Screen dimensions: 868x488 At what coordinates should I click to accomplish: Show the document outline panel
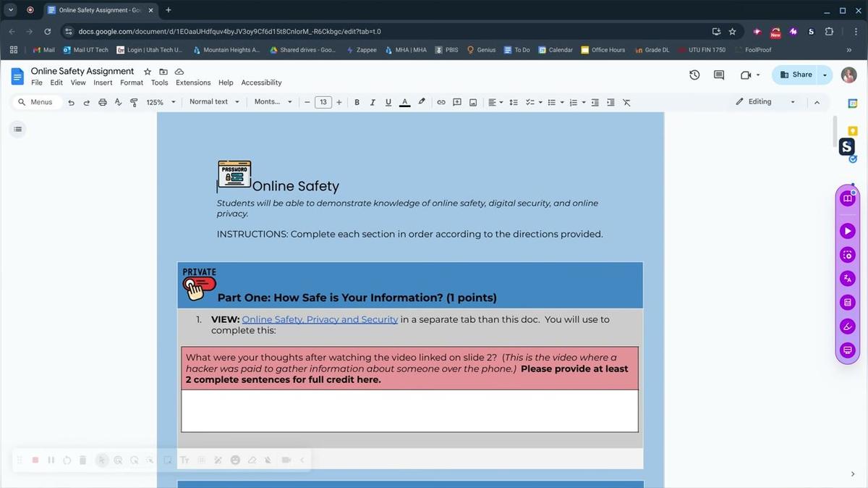tap(17, 128)
